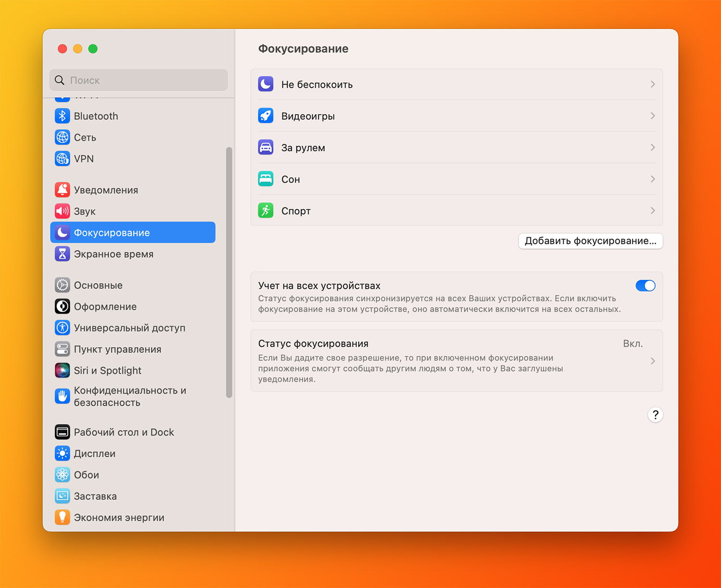
Task: Click the Сон bed icon
Action: click(266, 179)
